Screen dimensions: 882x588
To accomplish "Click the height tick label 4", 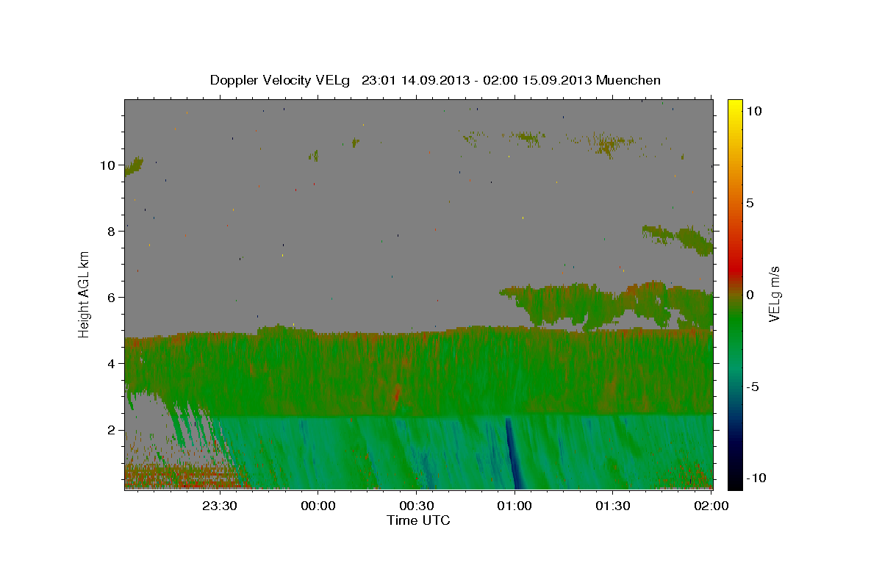I will (112, 364).
